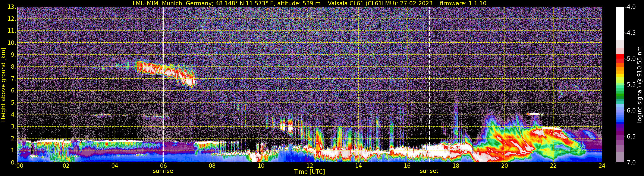
Task: Click the time axis tick "10"
Action: click(261, 166)
